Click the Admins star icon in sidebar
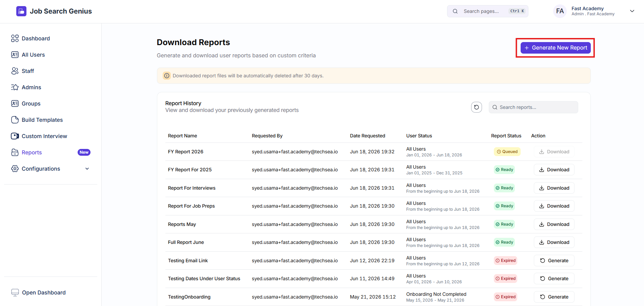644x306 pixels. click(15, 87)
